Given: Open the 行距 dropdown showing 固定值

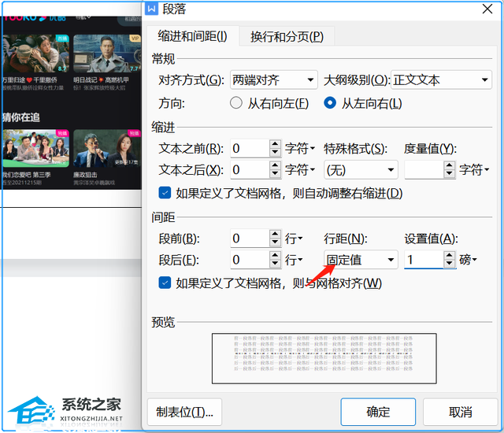Looking at the screenshot, I should point(361,260).
